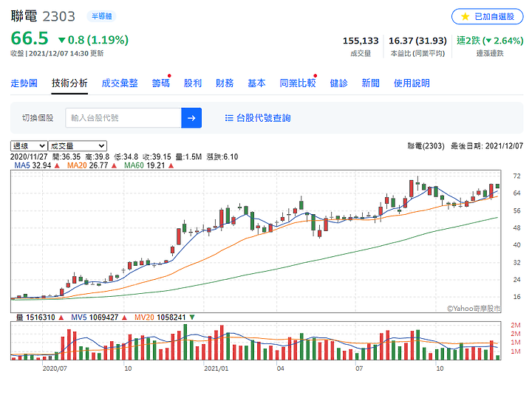Click the MA20 26.77 label
The width and height of the screenshot is (532, 398).
[87, 165]
